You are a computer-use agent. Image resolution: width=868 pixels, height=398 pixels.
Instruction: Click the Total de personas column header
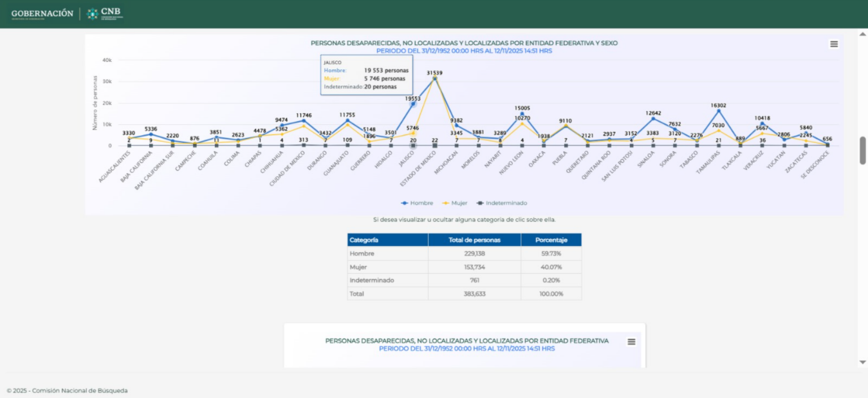[474, 240]
